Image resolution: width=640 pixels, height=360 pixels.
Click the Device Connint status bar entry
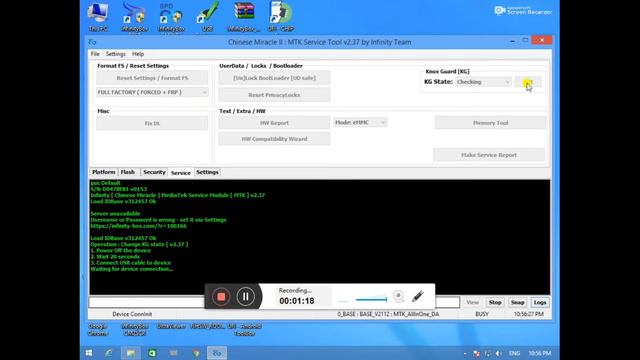132,314
